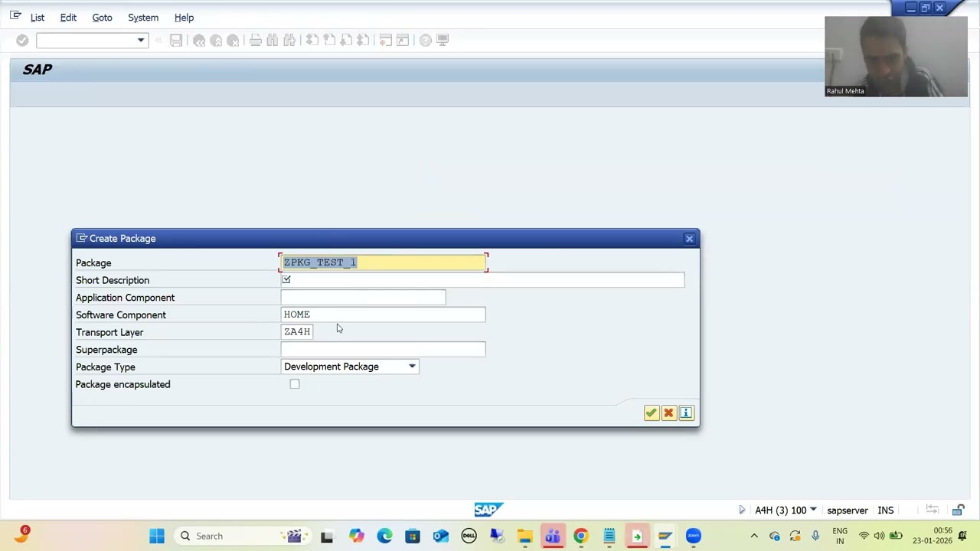
Task: Open the information icon in Create Package dialog
Action: click(x=686, y=413)
